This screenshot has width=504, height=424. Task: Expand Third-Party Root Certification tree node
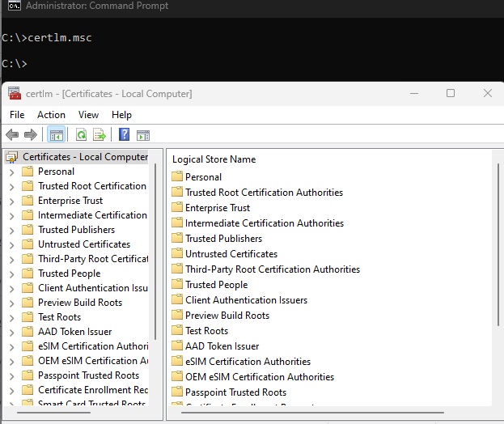[12, 260]
